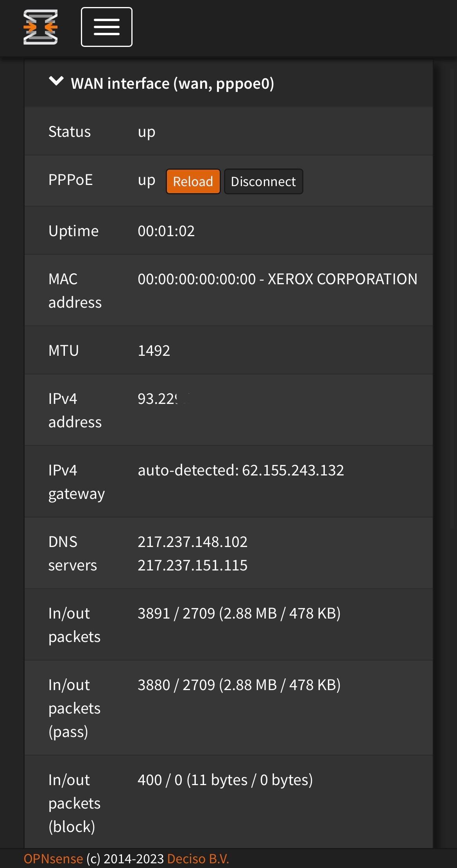
Task: Disconnect the PPPoE connection
Action: pos(263,181)
